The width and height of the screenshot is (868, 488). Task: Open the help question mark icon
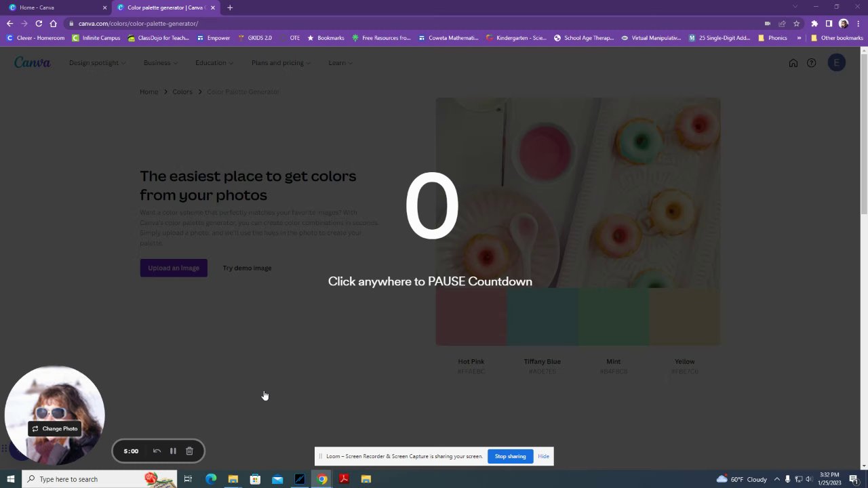click(x=811, y=63)
